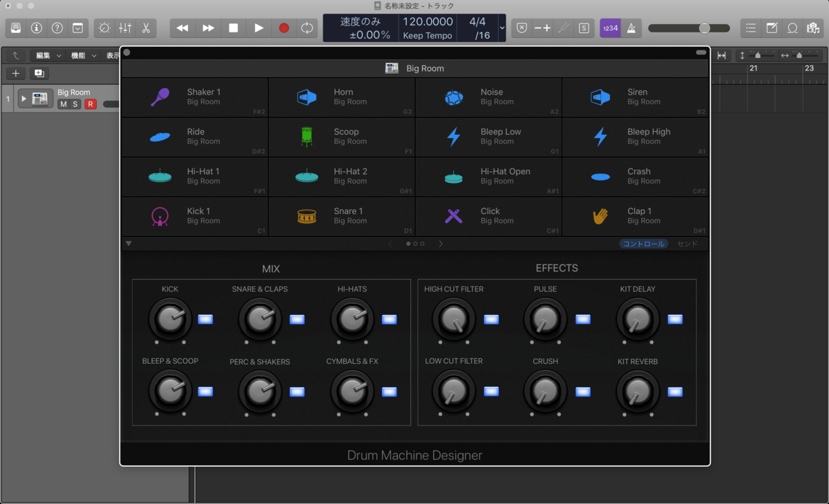Toggle the HIGH CUT FILTER enable button
The image size is (829, 504).
tap(491, 319)
